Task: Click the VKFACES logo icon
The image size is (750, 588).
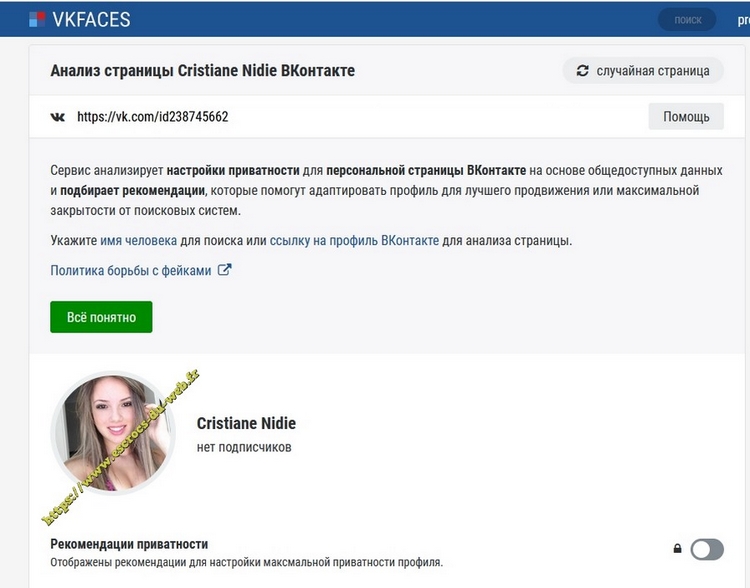Action: (37, 20)
